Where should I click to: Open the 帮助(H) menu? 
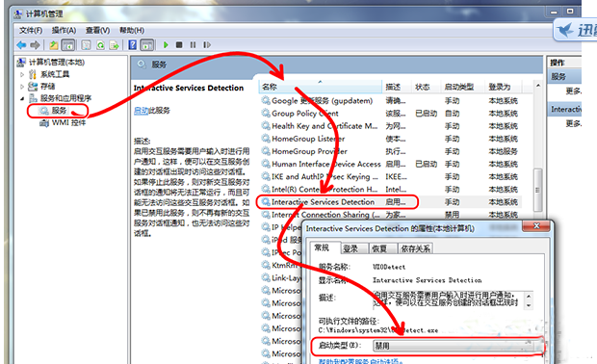click(132, 30)
